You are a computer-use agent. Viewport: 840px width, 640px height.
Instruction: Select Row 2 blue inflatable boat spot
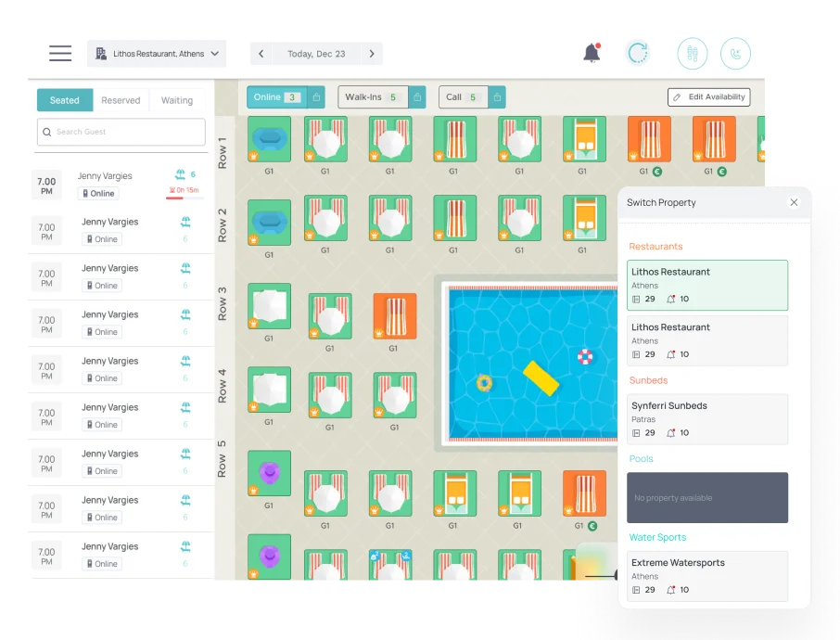click(269, 223)
